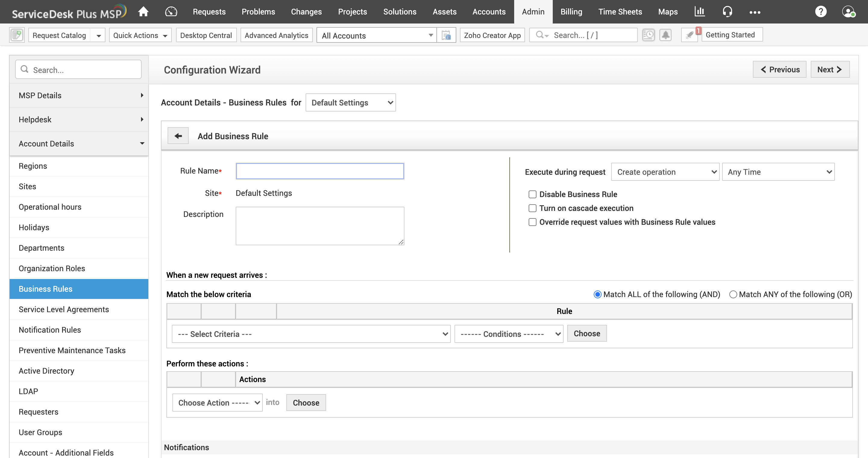Viewport: 868px width, 458px height.
Task: Click the notification bell icon
Action: coord(665,35)
